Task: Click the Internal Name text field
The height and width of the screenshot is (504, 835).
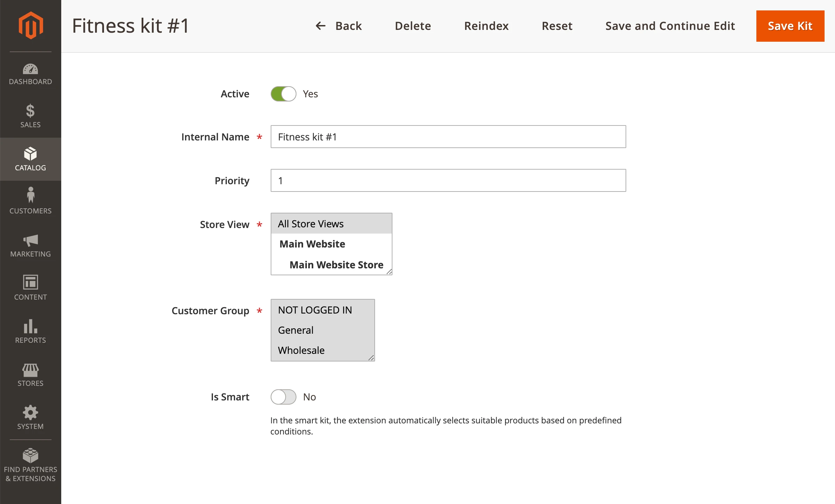Action: [x=448, y=137]
